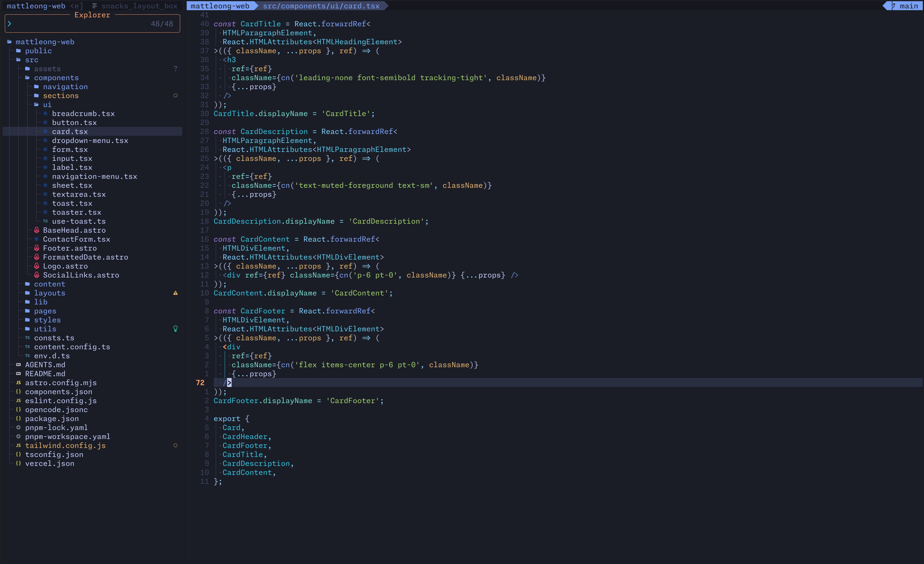Click the src/components/ui/card.tsx breadcrumb path

(321, 6)
